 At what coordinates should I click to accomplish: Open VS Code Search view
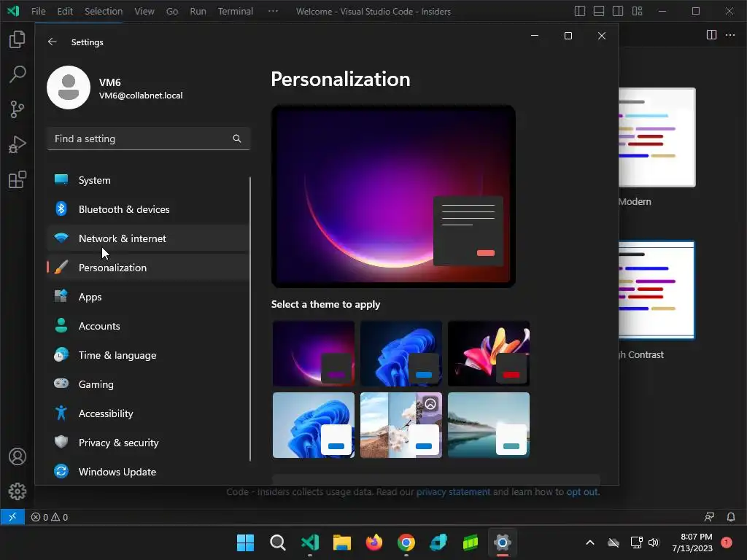18,74
